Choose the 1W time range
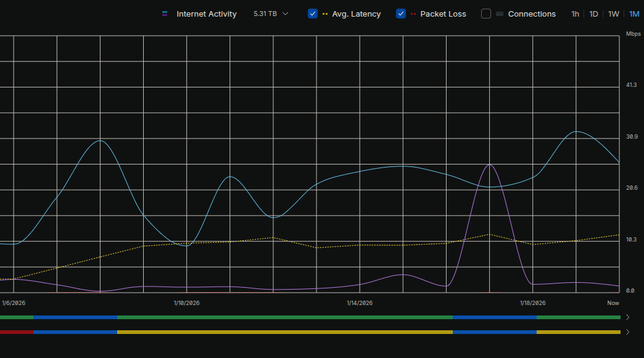644x358 pixels. [x=613, y=14]
